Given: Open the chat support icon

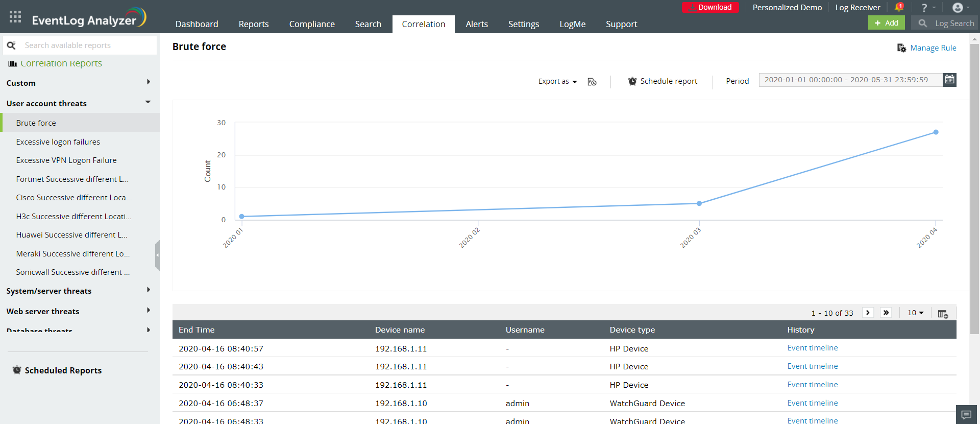Looking at the screenshot, I should tap(966, 414).
